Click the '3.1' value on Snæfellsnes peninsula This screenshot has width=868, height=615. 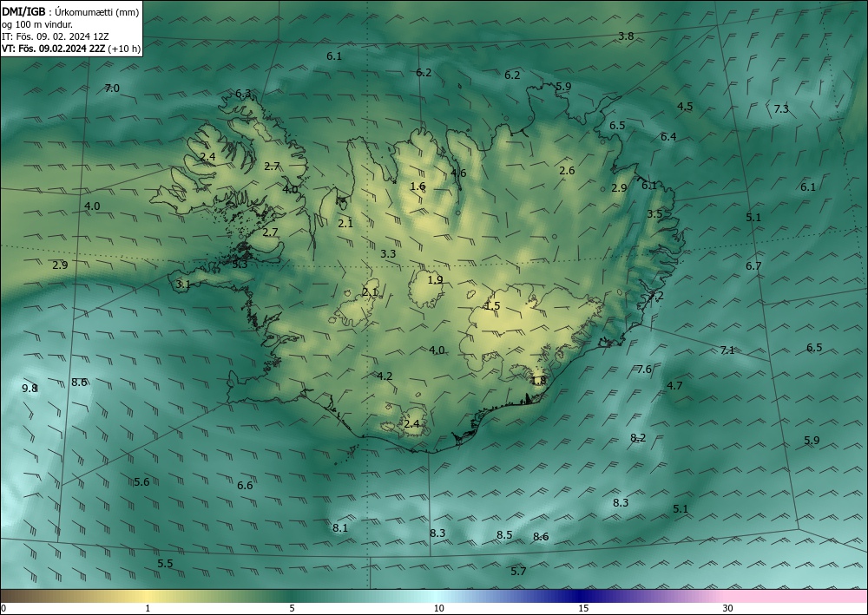point(183,285)
